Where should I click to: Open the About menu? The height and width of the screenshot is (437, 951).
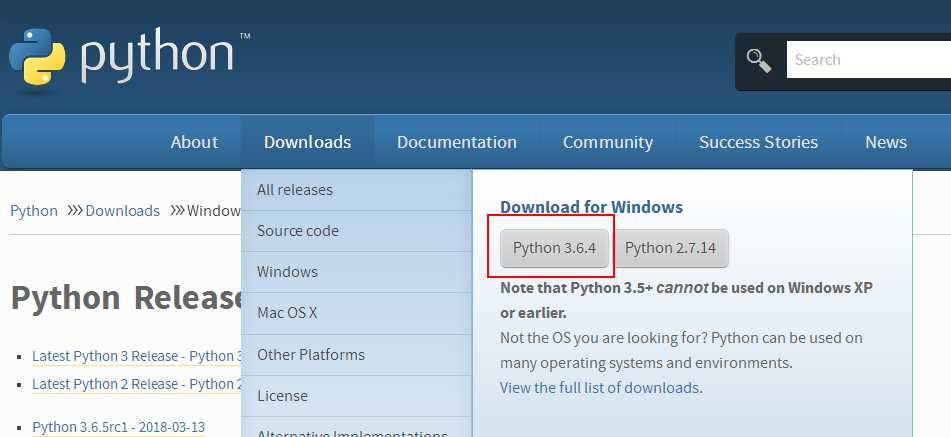(x=194, y=142)
